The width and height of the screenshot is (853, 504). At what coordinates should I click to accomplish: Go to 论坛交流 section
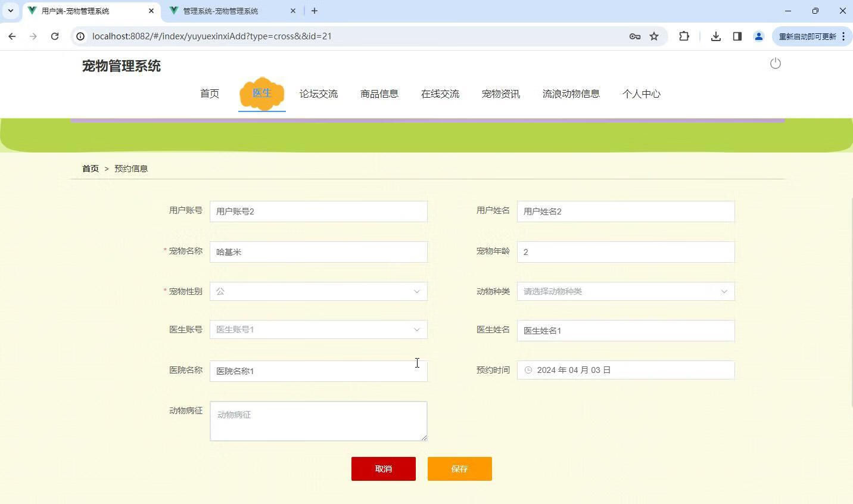pyautogui.click(x=319, y=94)
